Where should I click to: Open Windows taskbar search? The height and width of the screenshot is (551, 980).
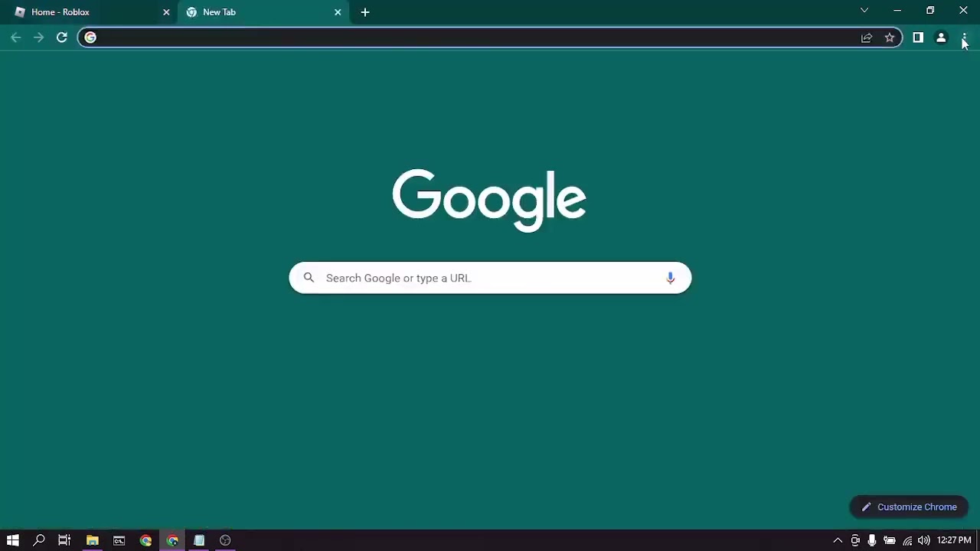[39, 540]
